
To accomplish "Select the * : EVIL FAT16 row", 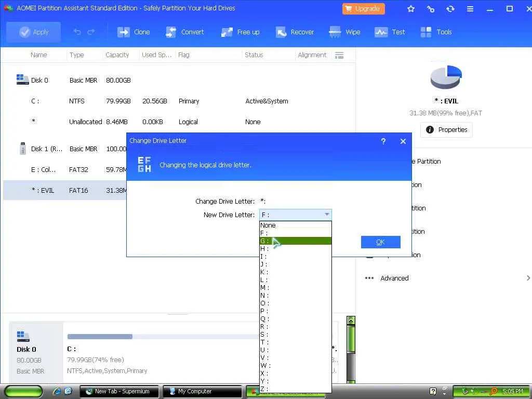I will tap(64, 190).
